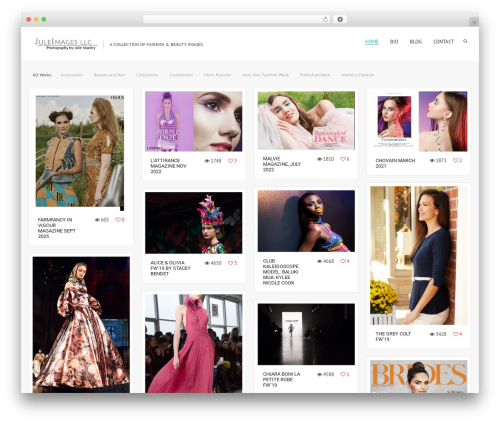Filter by Womens Fashion
The height and width of the screenshot is (423, 500).
point(357,75)
